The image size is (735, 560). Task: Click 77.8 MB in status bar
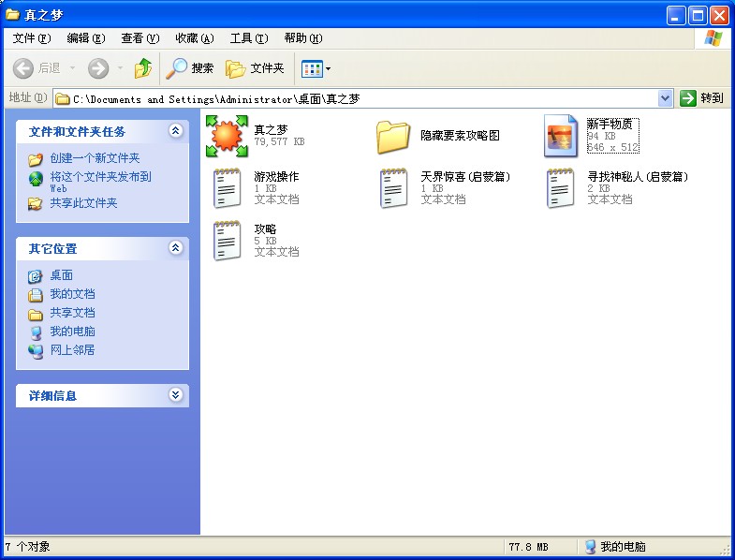(x=528, y=547)
